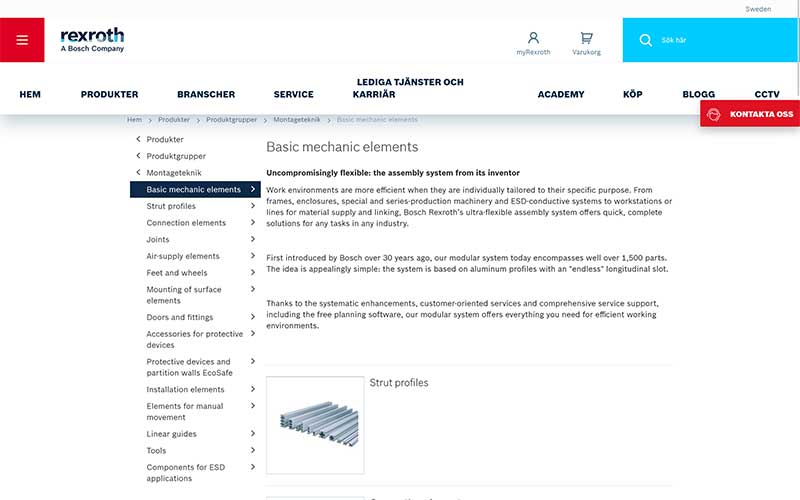
Task: Open Strut profiles sidebar entry
Action: pos(171,206)
